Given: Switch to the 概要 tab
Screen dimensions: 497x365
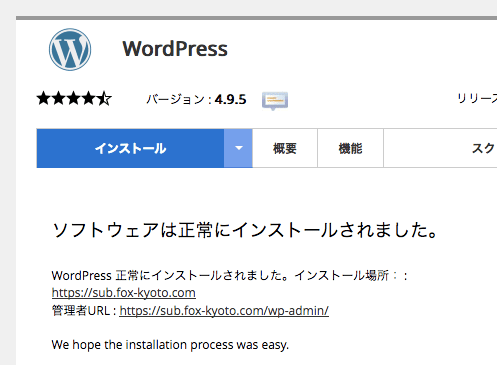Looking at the screenshot, I should pos(285,148).
